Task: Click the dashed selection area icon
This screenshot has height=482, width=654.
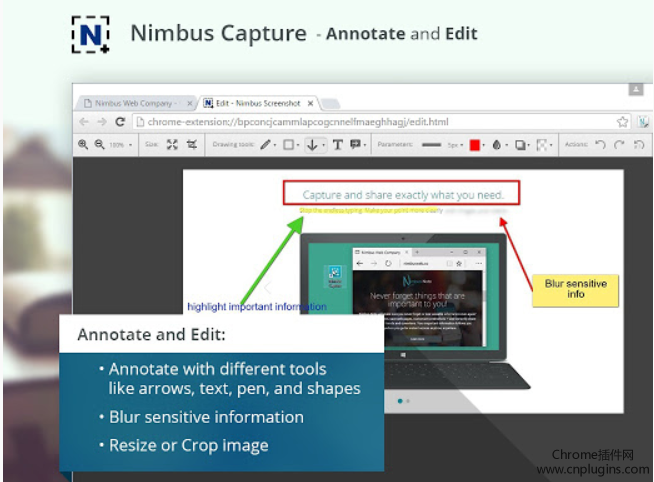Action: coord(542,145)
